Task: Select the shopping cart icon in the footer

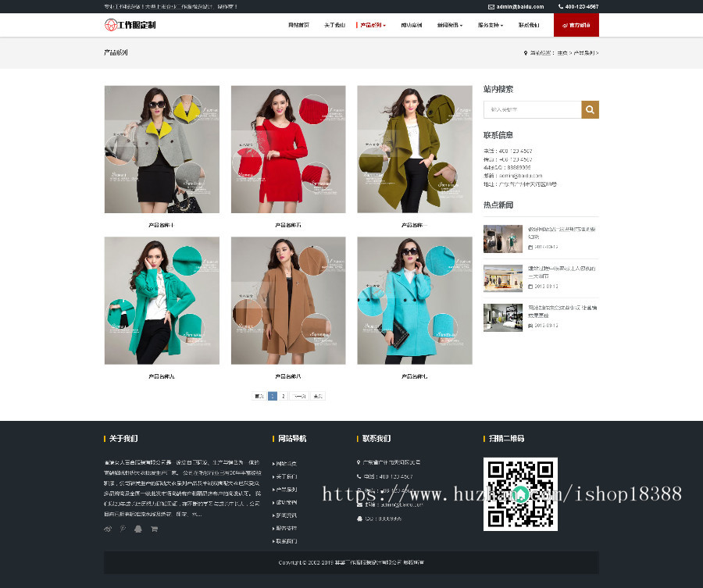Action: (155, 529)
